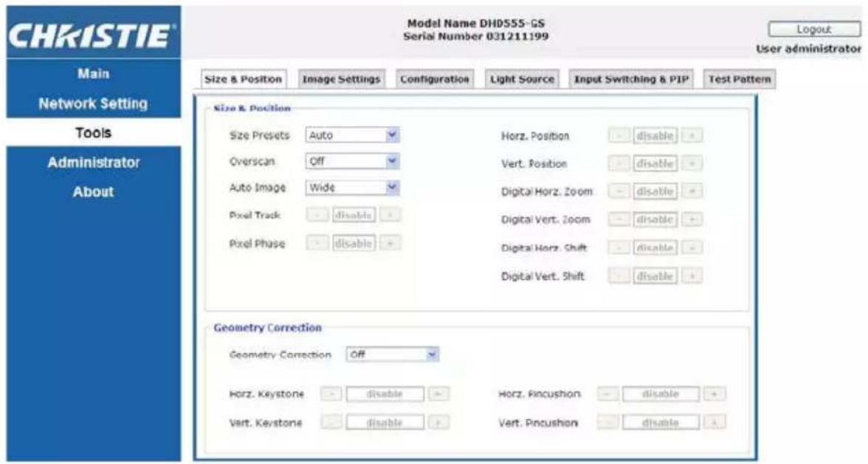Decrease Vert. Keystone value
This screenshot has width=868, height=464.
point(331,423)
